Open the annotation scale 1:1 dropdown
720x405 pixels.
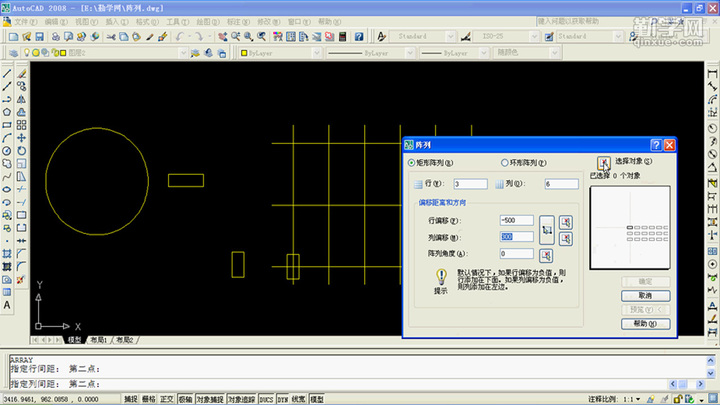tap(638, 399)
